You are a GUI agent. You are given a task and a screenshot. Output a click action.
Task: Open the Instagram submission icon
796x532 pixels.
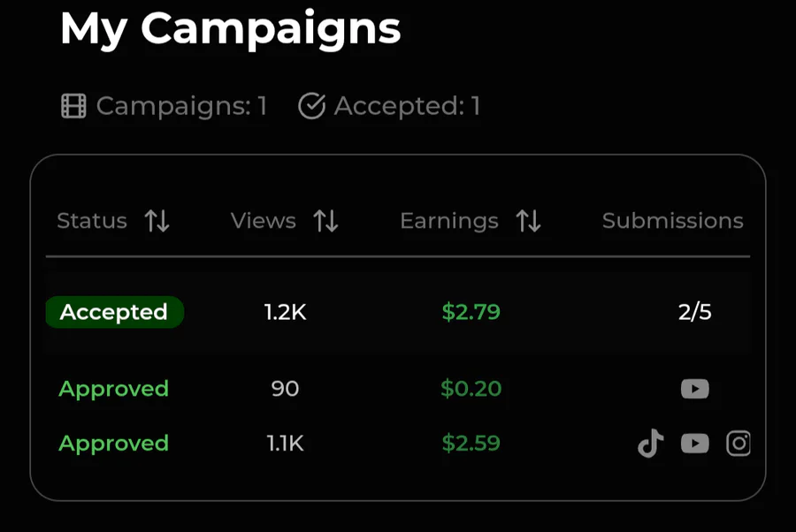(739, 443)
